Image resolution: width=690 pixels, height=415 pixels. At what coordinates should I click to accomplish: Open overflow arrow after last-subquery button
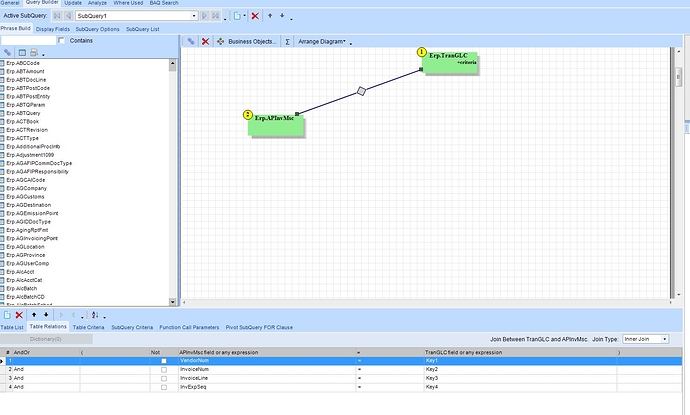coord(225,18)
